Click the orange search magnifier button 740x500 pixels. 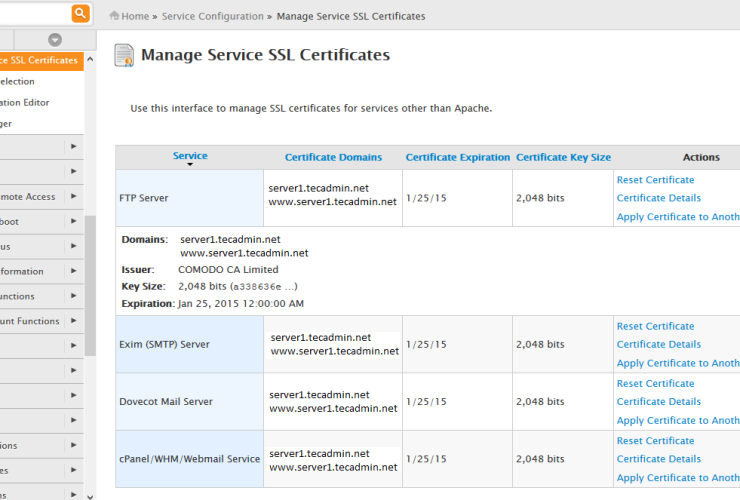click(x=80, y=13)
